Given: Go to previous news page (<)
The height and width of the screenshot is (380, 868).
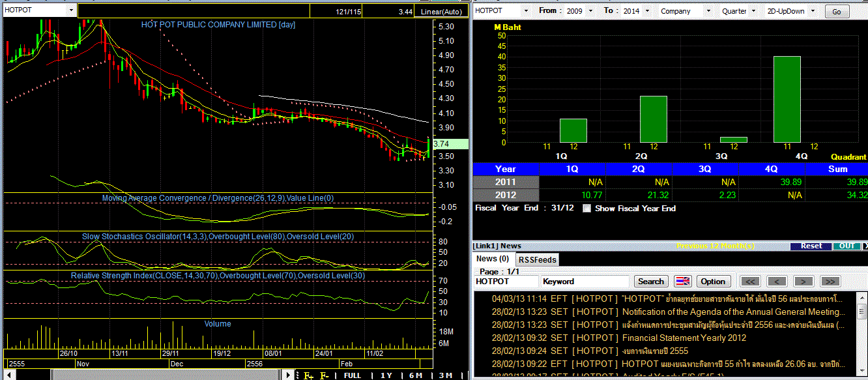Looking at the screenshot, I should coord(777,282).
